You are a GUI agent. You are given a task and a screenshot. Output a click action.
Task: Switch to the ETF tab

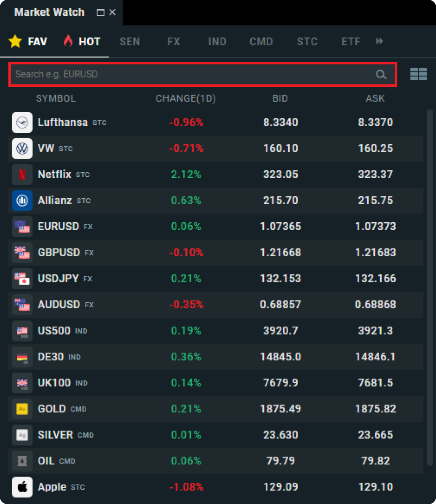pos(351,42)
